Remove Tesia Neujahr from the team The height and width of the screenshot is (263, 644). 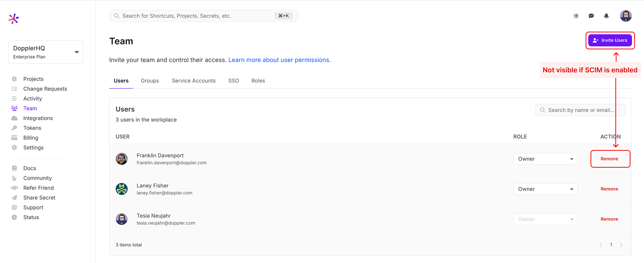(x=609, y=219)
